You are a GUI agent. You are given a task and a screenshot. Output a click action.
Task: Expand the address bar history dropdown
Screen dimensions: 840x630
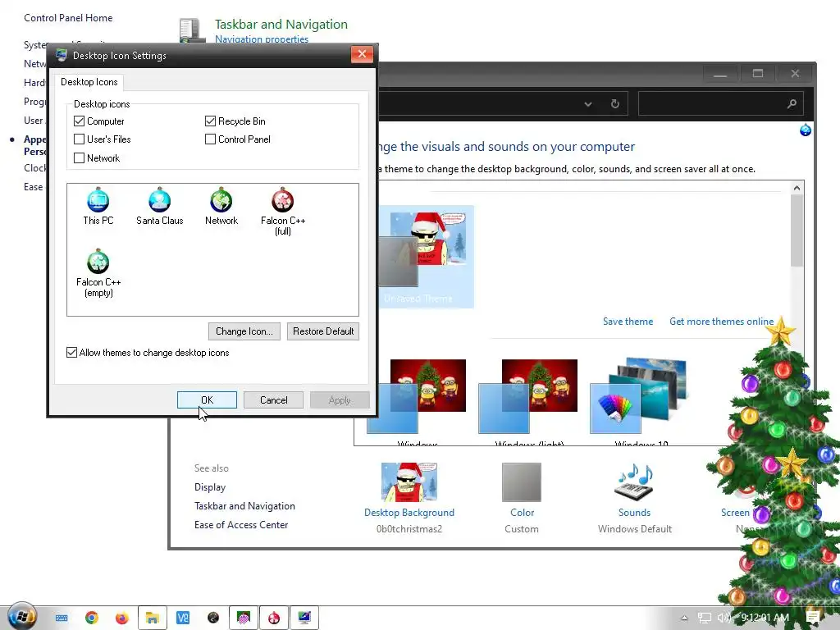tap(587, 104)
